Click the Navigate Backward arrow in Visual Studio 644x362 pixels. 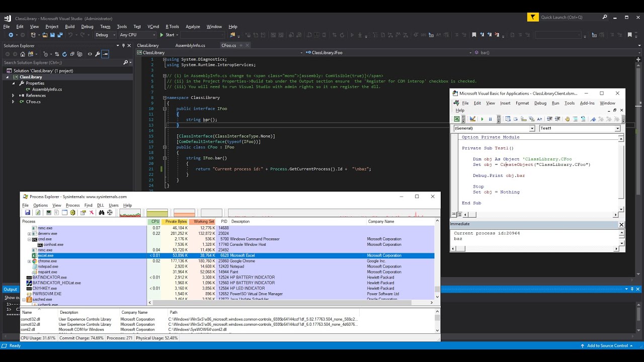click(11, 35)
